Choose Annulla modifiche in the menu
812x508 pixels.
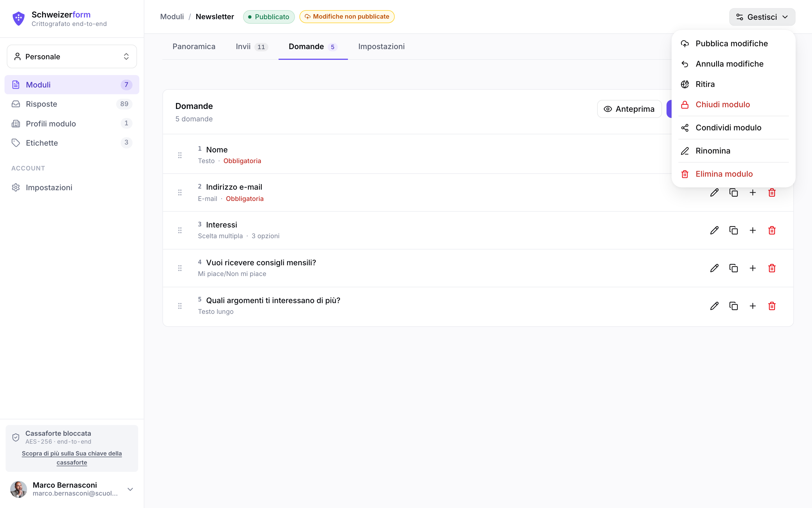coord(734,64)
